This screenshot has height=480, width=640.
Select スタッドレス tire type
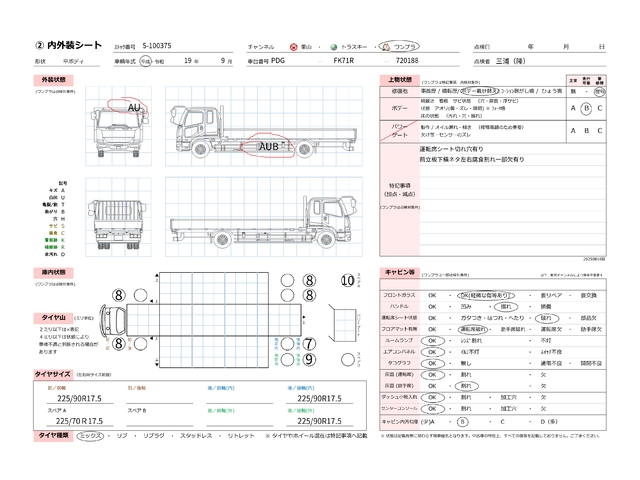(x=196, y=436)
